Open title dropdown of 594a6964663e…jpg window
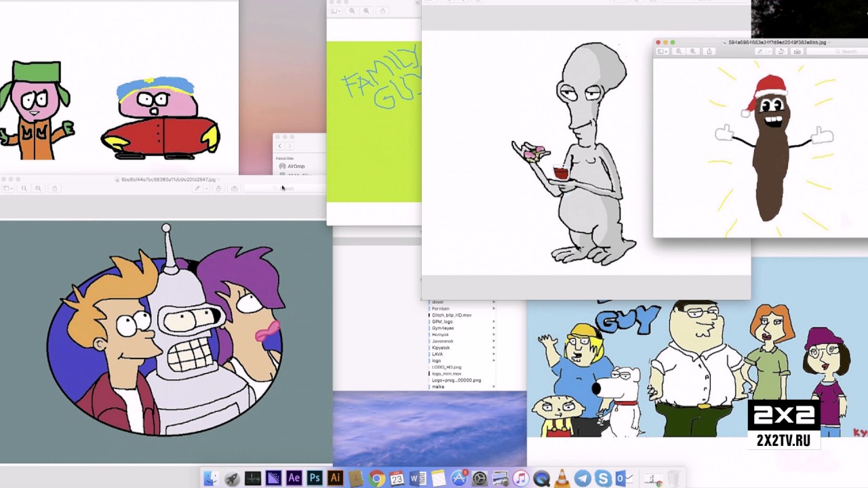This screenshot has width=868, height=488. (829, 42)
